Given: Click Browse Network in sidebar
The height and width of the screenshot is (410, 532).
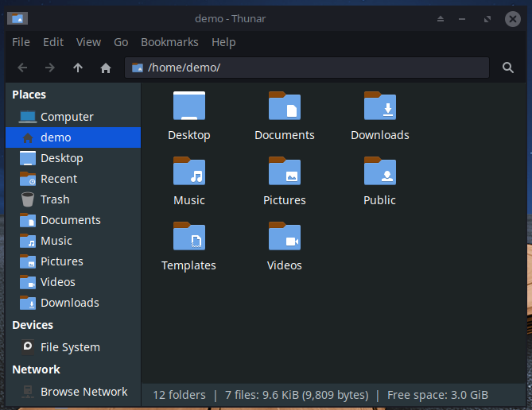Looking at the screenshot, I should point(73,392).
